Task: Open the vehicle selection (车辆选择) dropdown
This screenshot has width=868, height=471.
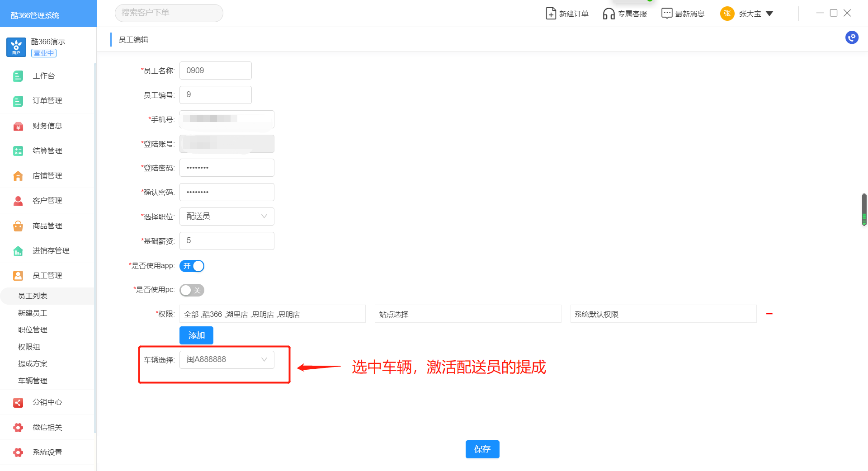Action: tap(226, 360)
